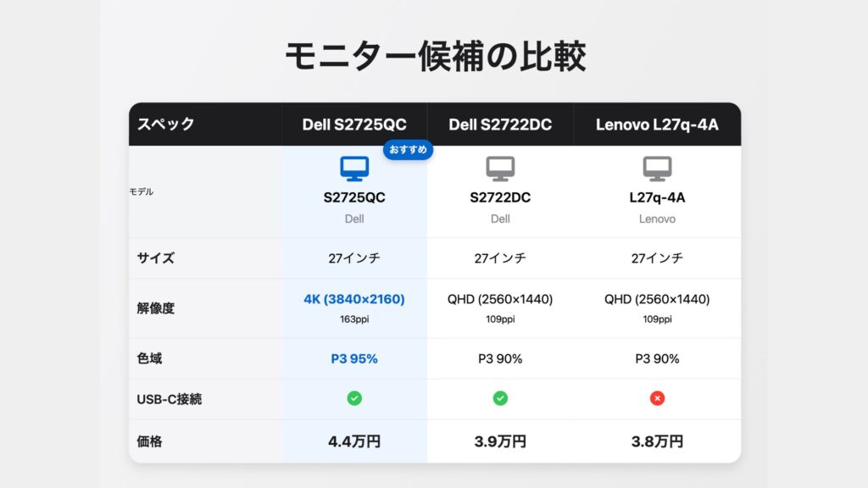Click the 色域 row label

point(149,358)
